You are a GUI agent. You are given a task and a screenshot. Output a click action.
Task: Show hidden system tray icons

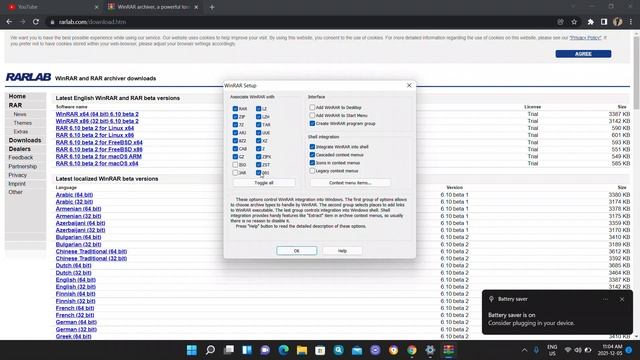(524, 350)
